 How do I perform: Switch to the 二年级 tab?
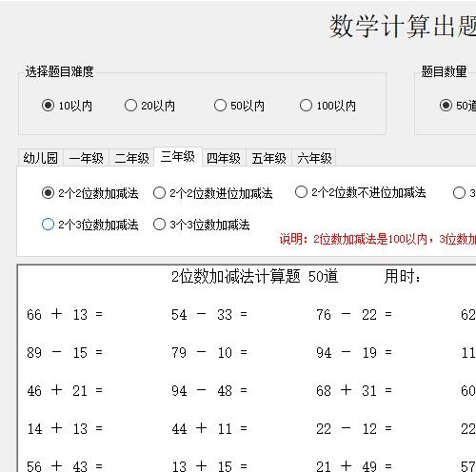tap(131, 158)
